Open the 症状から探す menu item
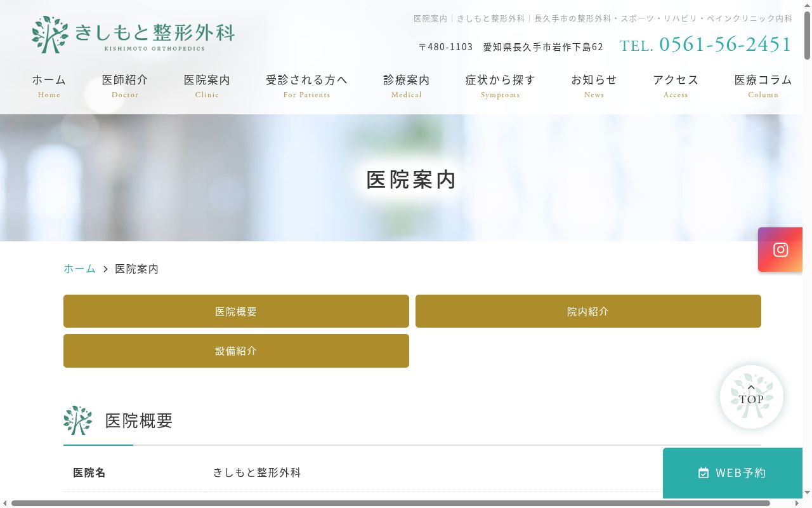This screenshot has height=508, width=812. [501, 86]
